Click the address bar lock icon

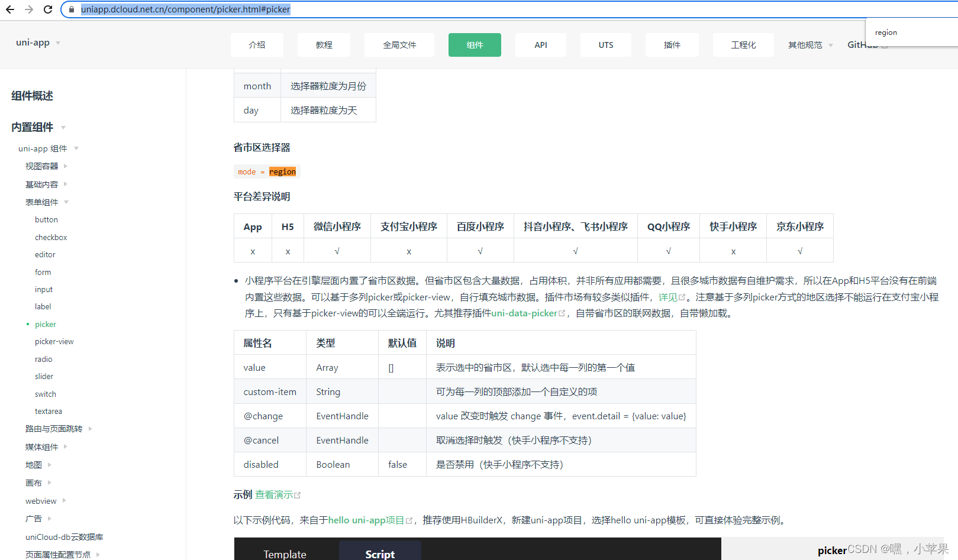coord(72,9)
